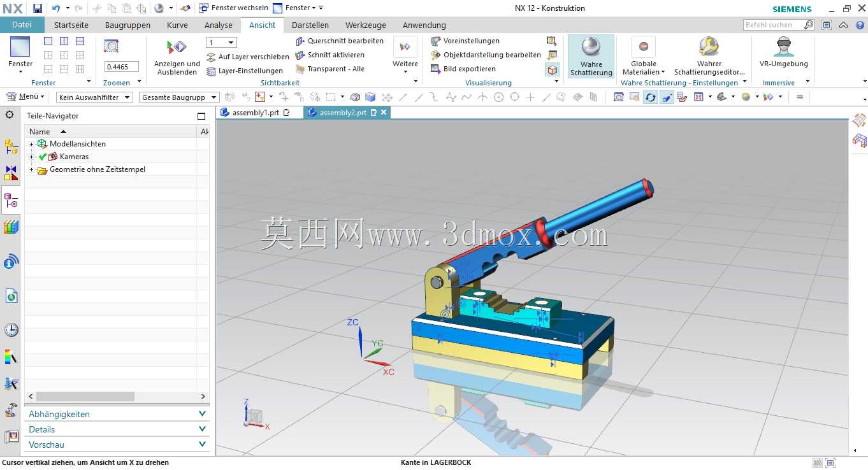Click Querschnitt bearbeiten button
This screenshot has width=868, height=470.
click(x=340, y=41)
